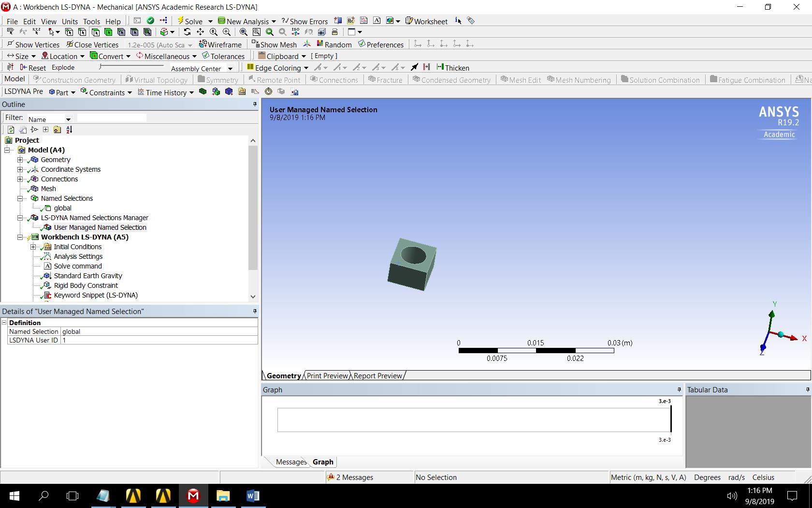Switch to Print Preview tab

click(327, 376)
